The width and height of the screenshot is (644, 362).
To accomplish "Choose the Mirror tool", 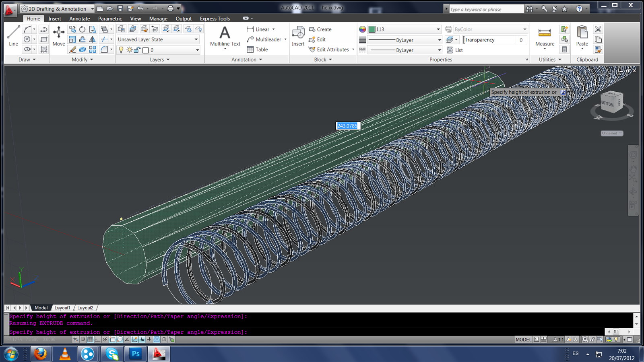I will pos(93,39).
